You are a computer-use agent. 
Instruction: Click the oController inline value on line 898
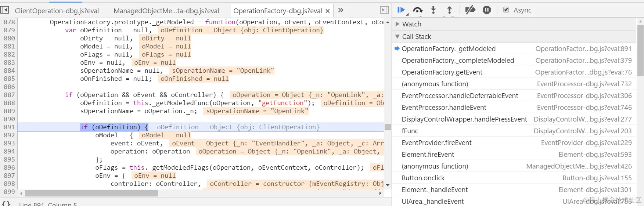pyautogui.click(x=296, y=184)
